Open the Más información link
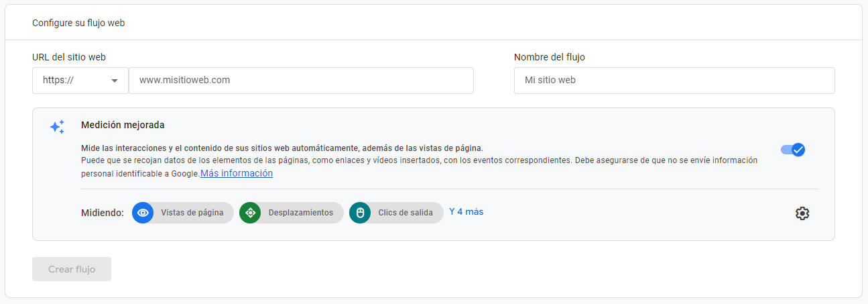 coord(237,173)
